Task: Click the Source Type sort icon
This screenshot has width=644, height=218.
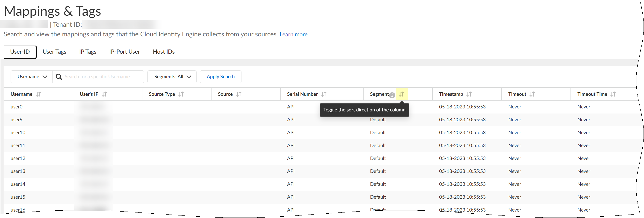Action: (x=181, y=94)
